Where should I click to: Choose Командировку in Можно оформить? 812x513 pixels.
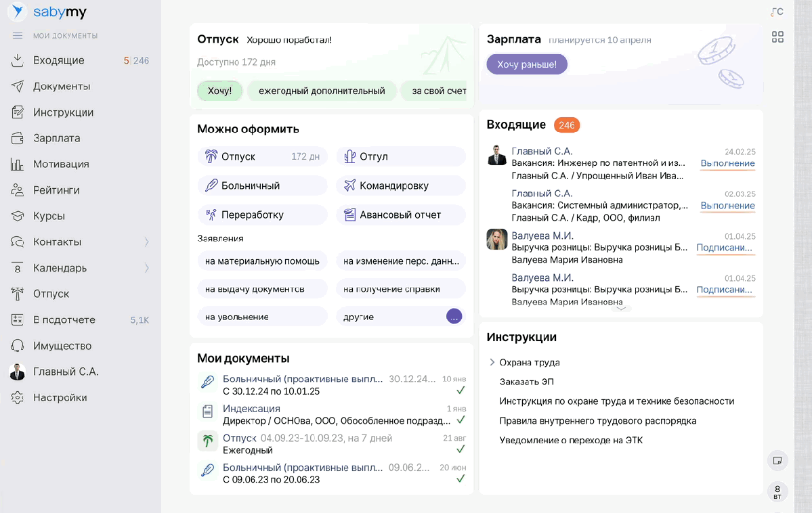click(x=393, y=185)
